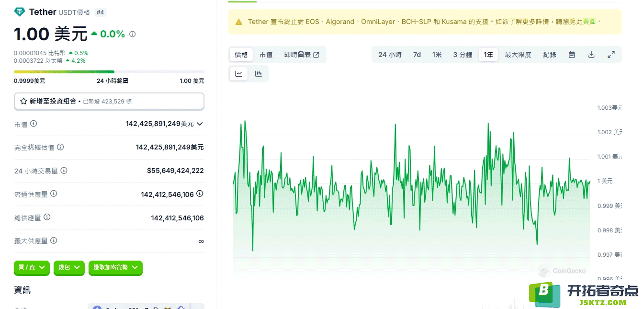Click the CoinGecko watermark logo in chart
This screenshot has width=644, height=309.
[x=562, y=271]
